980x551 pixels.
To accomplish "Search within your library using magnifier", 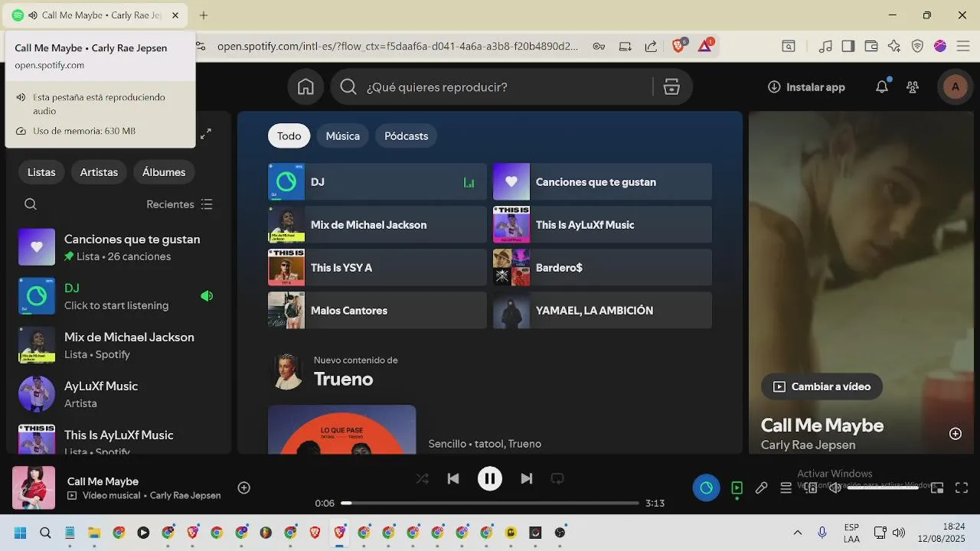I will click(x=31, y=204).
